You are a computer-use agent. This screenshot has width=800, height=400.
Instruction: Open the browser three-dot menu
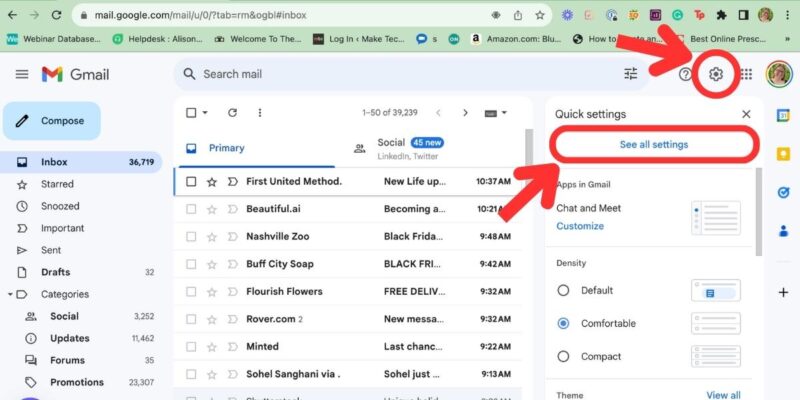788,15
